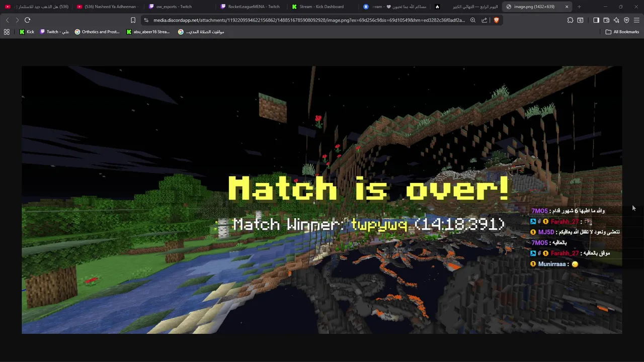Screen dimensions: 644x362
Task: Click the 7MO5 username in the top chat line
Action: [539, 211]
